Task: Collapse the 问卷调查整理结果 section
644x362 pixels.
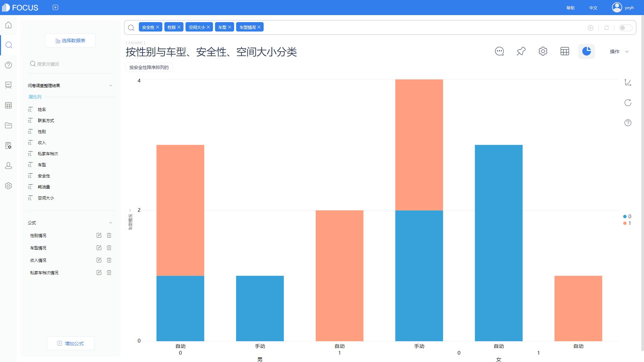Action: point(111,86)
